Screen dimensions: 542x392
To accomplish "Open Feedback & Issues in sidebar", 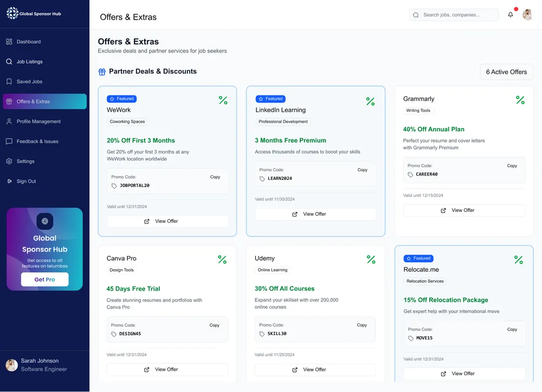I will 44,142.
